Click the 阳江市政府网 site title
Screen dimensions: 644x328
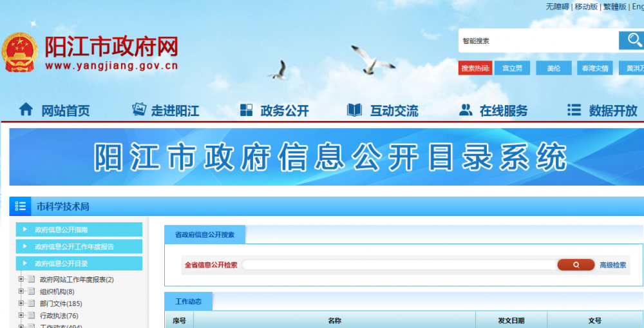click(x=111, y=46)
